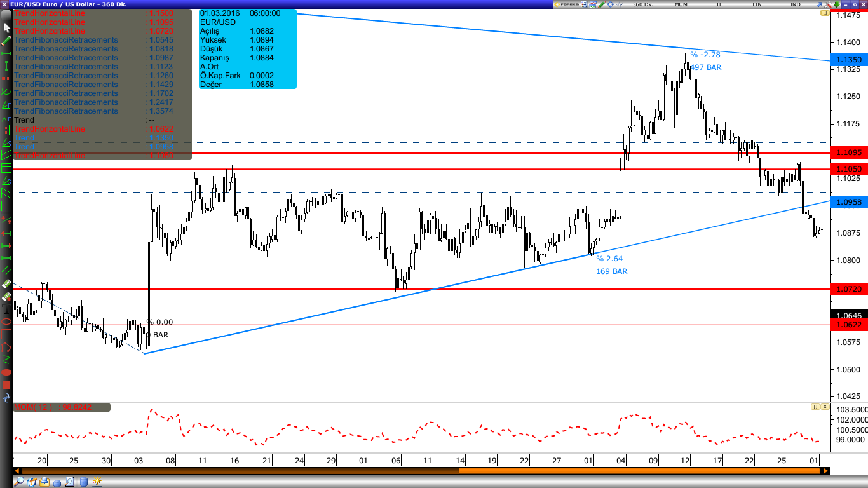Click the bright orange scrollbar thumb
The image size is (868, 488).
tap(639, 471)
